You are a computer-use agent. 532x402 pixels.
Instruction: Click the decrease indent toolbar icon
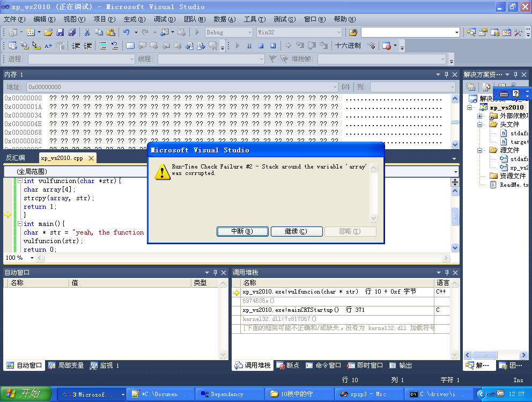[x=76, y=46]
